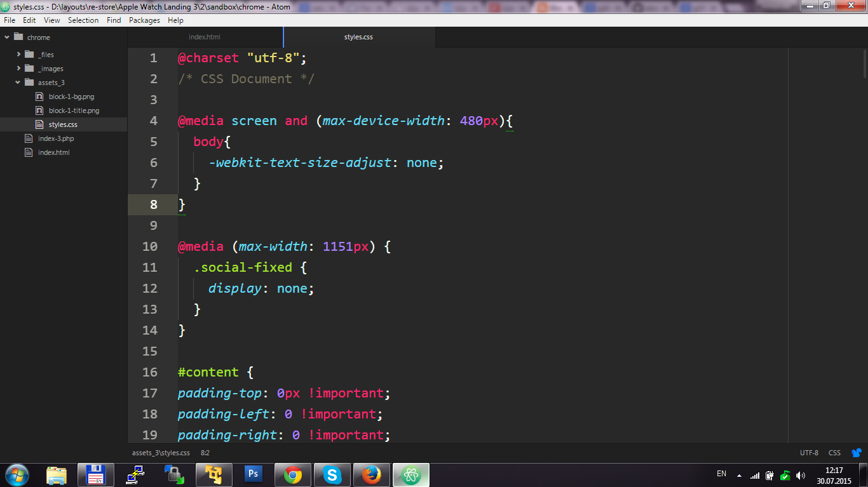The image size is (868, 487).
Task: Click the block-1-bg.png image icon
Action: 40,96
